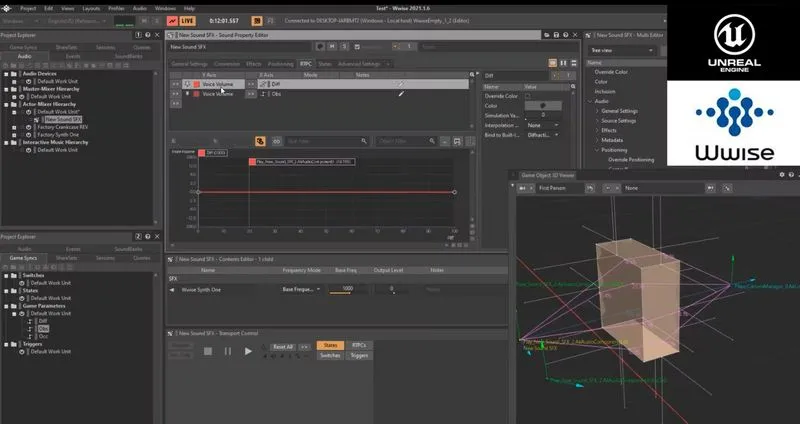Click the Stop button in Transport Control
Image resolution: width=800 pixels, height=424 pixels.
click(208, 351)
